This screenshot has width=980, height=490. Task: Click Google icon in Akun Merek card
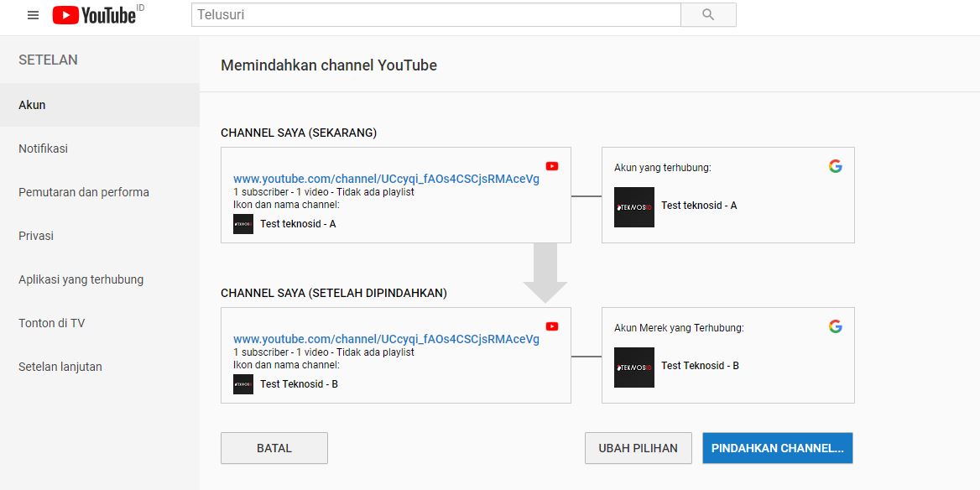click(x=836, y=326)
